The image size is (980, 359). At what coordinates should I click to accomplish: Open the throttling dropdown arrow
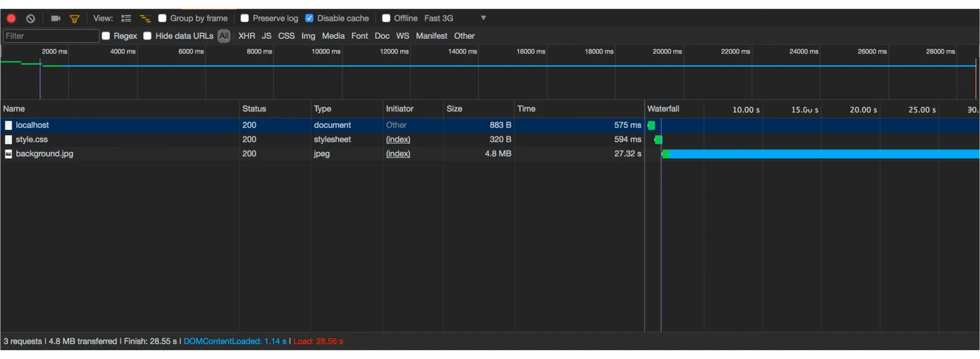click(x=483, y=18)
